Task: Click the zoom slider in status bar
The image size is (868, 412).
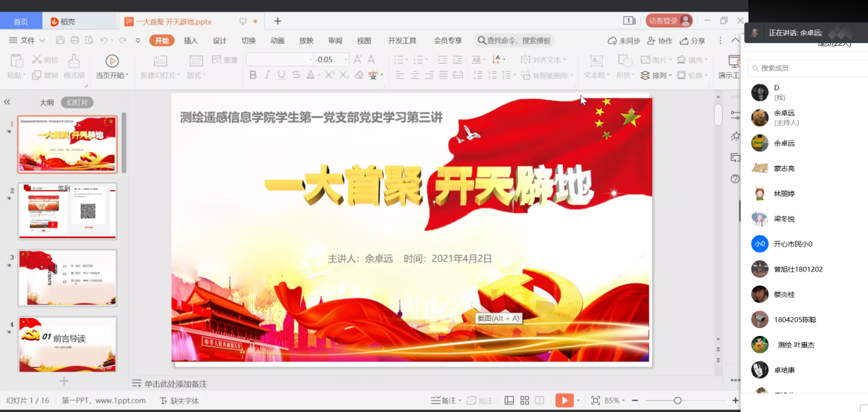Action: point(678,400)
